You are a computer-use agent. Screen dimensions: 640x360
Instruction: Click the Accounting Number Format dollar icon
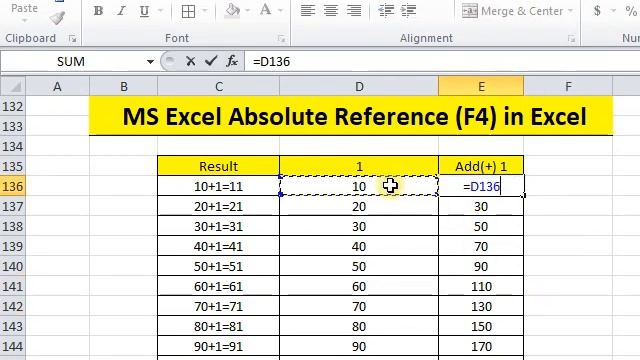(597, 11)
